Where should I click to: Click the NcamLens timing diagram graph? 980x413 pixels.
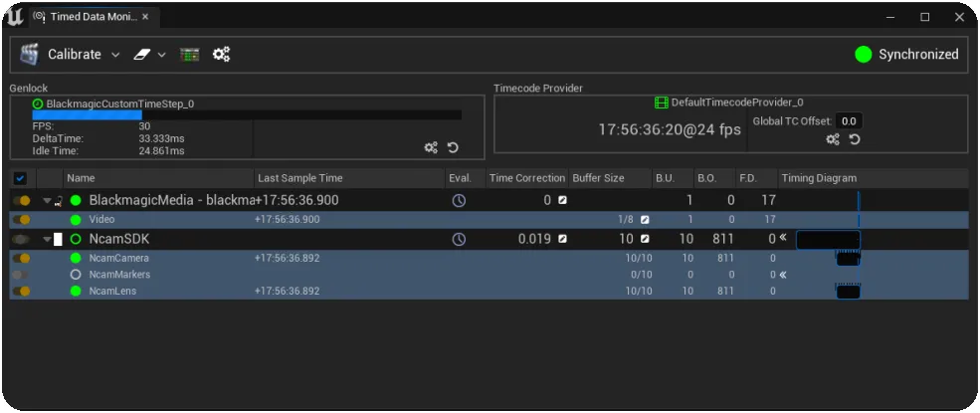[x=848, y=292]
